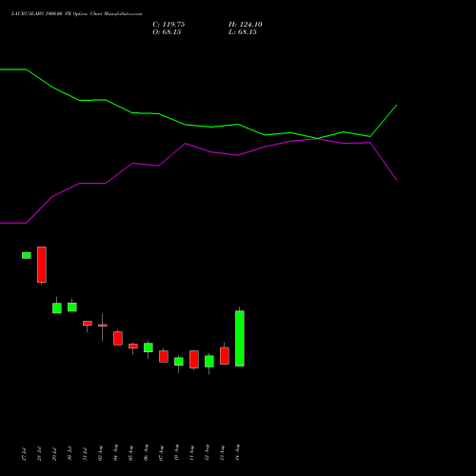Click the thin doji candle for 03 Aug

pos(103,326)
